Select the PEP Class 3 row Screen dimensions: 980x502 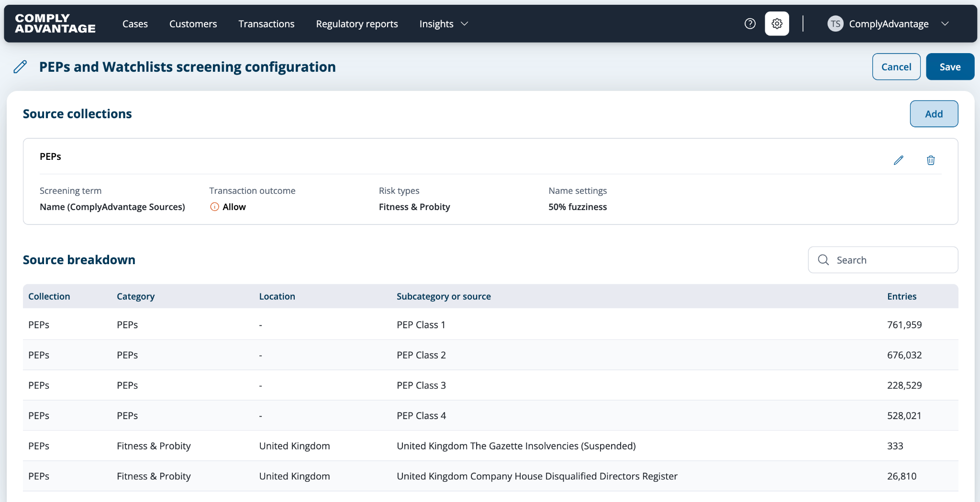[490, 385]
